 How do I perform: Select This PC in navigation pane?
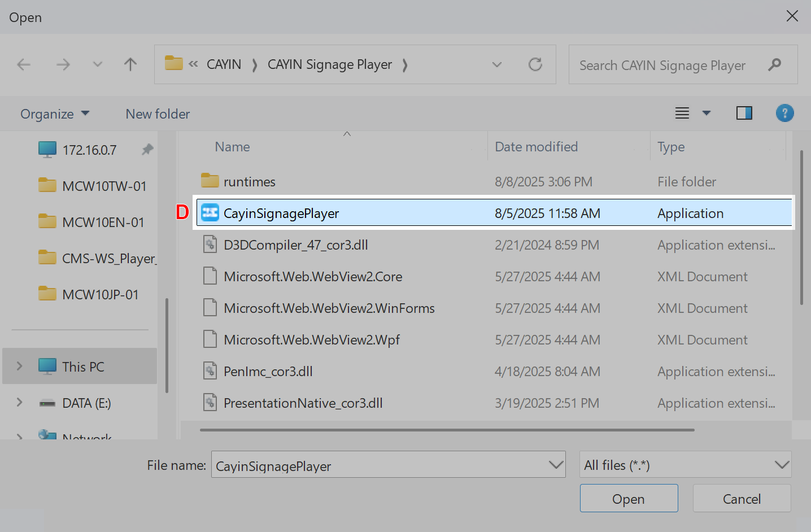click(x=80, y=367)
